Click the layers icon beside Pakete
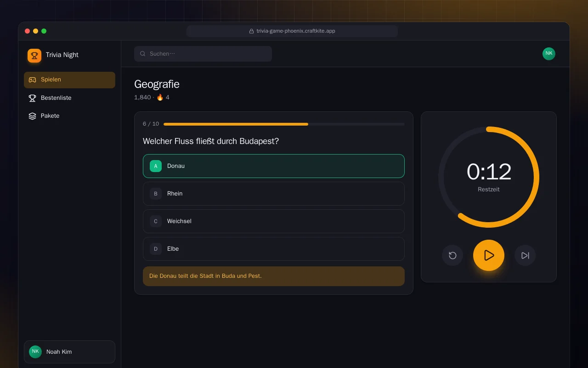 pyautogui.click(x=32, y=116)
